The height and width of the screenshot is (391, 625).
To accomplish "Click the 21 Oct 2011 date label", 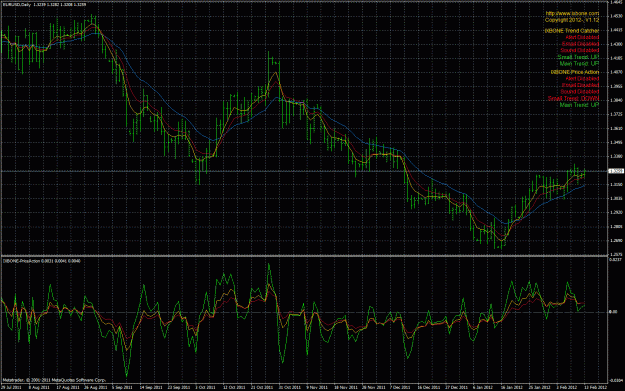I will pyautogui.click(x=261, y=387).
